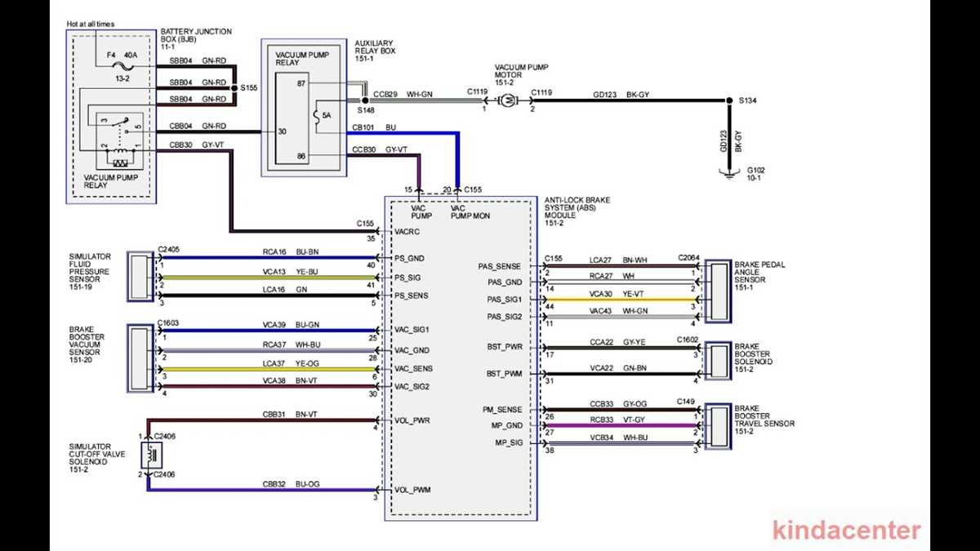The image size is (980, 551).
Task: Select the "PS_SIG" pin name
Action: pos(408,277)
